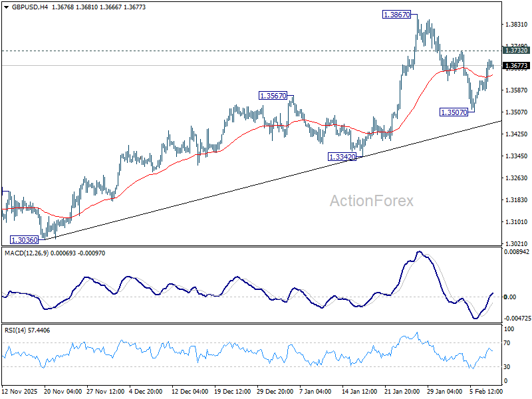Click the 1.38310 price axis value
The image size is (532, 399).
click(x=517, y=25)
